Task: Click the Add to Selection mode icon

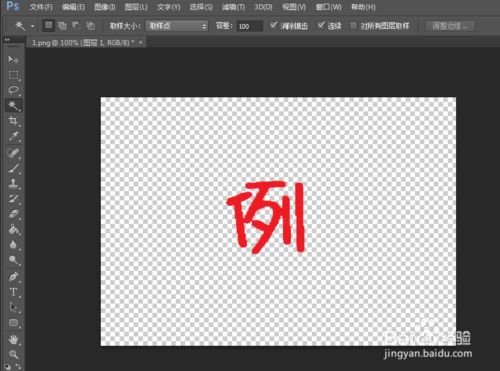Action: (x=62, y=26)
